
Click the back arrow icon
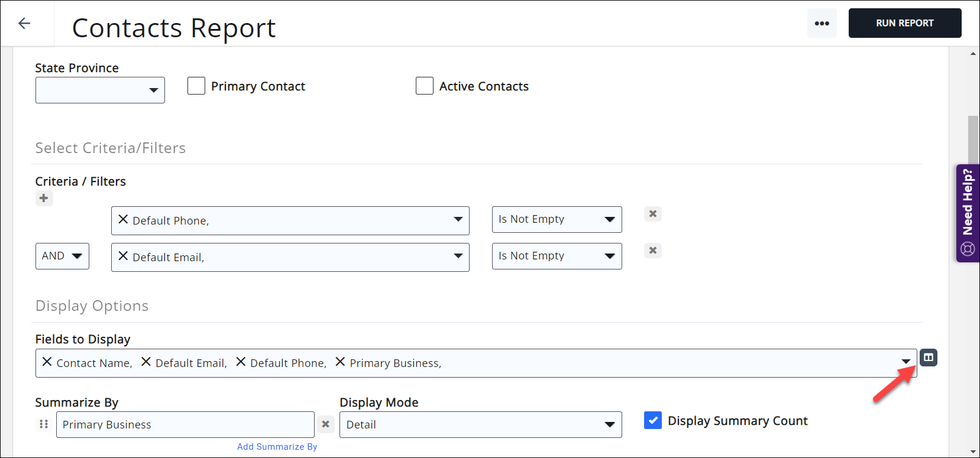pyautogui.click(x=24, y=23)
